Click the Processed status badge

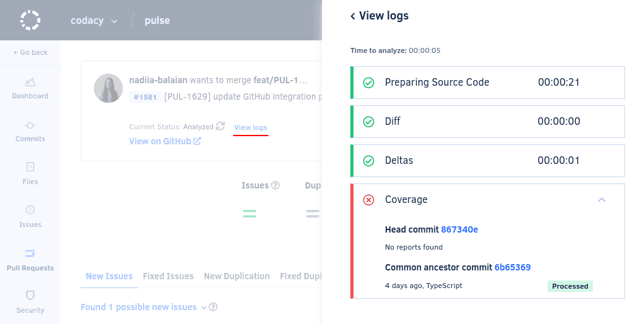click(x=570, y=286)
